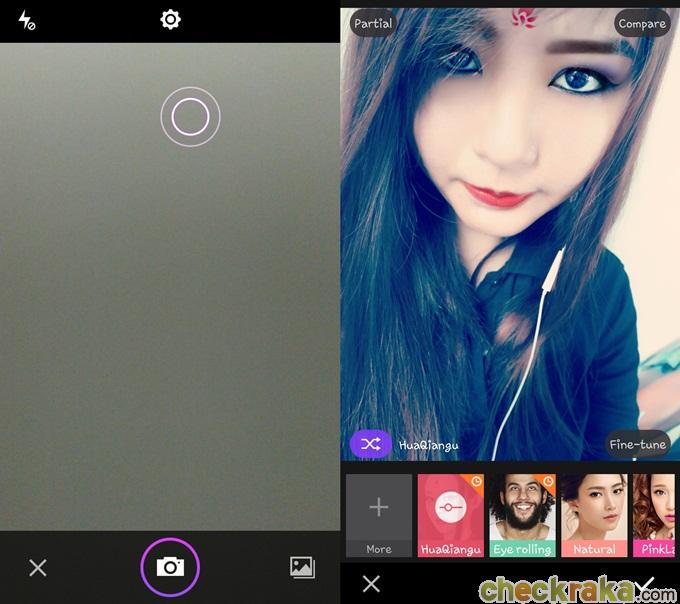The image size is (680, 604).
Task: Apply the Eye rolling style
Action: pos(522,515)
